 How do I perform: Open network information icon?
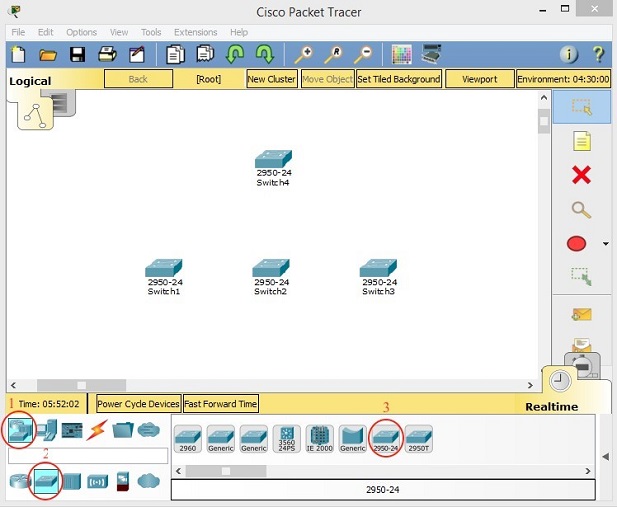click(569, 54)
